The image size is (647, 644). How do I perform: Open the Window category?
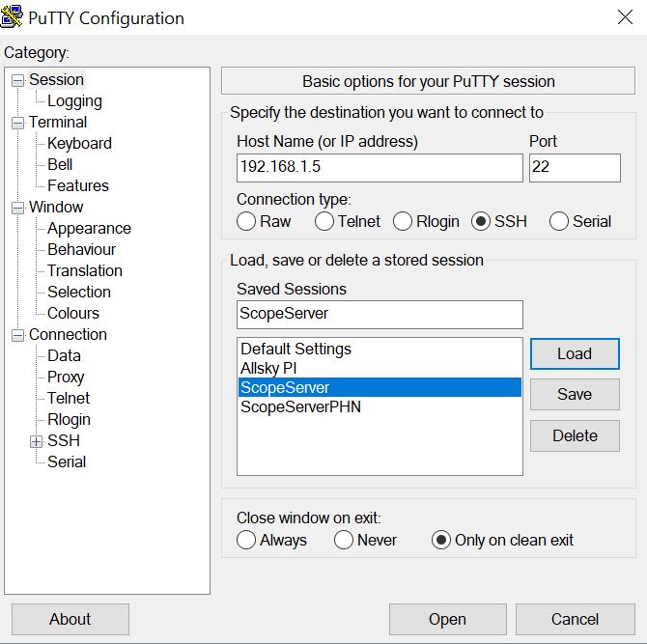56,207
